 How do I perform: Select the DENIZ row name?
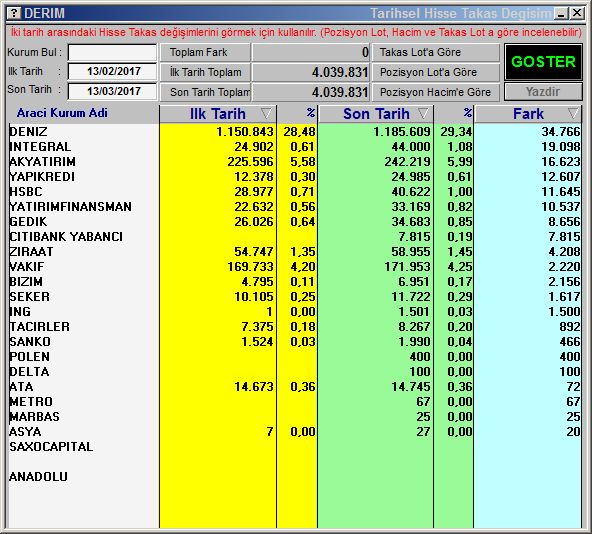point(29,132)
